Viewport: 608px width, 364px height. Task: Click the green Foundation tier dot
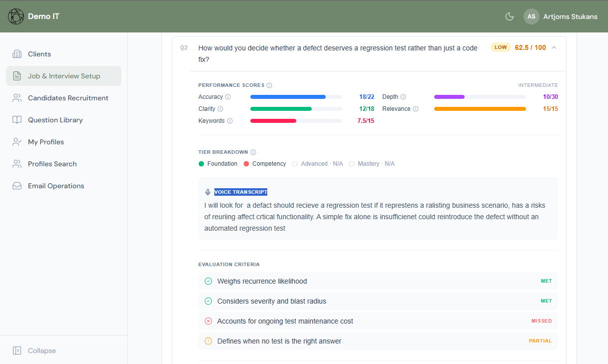(201, 164)
